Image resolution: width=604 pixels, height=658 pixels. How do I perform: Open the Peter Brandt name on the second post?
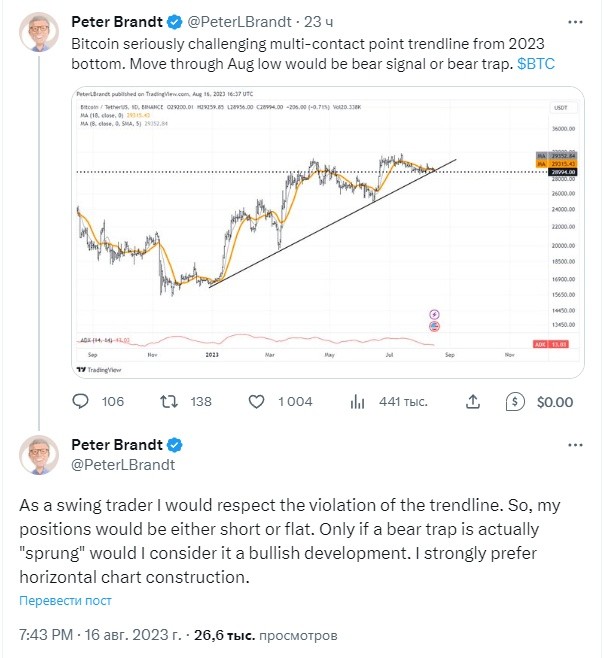[117, 445]
